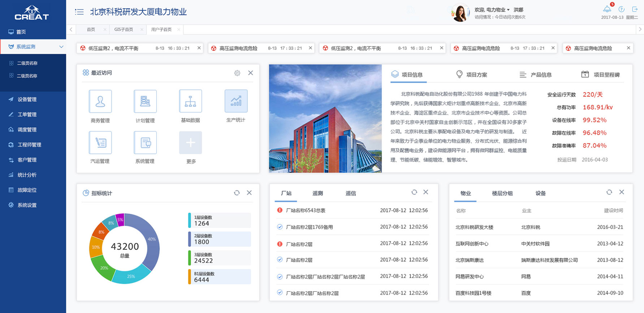This screenshot has width=644, height=313.
Task: Refresh the 指标统计 panel
Action: pos(237,193)
